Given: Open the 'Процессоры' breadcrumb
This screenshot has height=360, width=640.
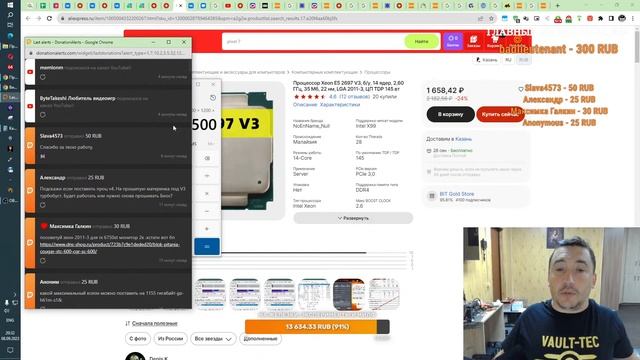Looking at the screenshot, I should pyautogui.click(x=377, y=72).
